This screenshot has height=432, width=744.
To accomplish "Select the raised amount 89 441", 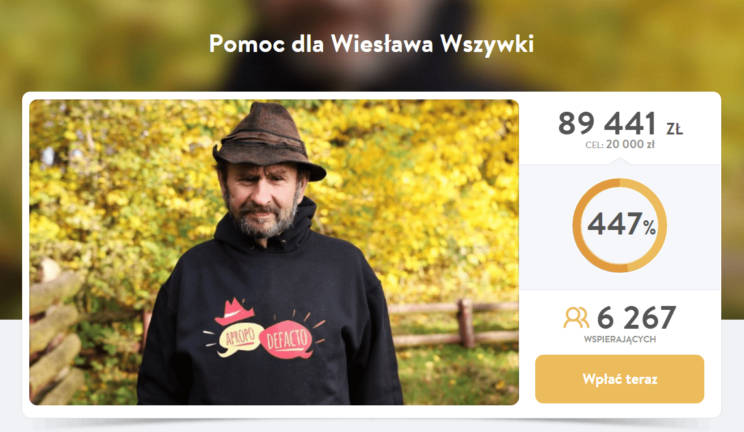I will (x=607, y=123).
